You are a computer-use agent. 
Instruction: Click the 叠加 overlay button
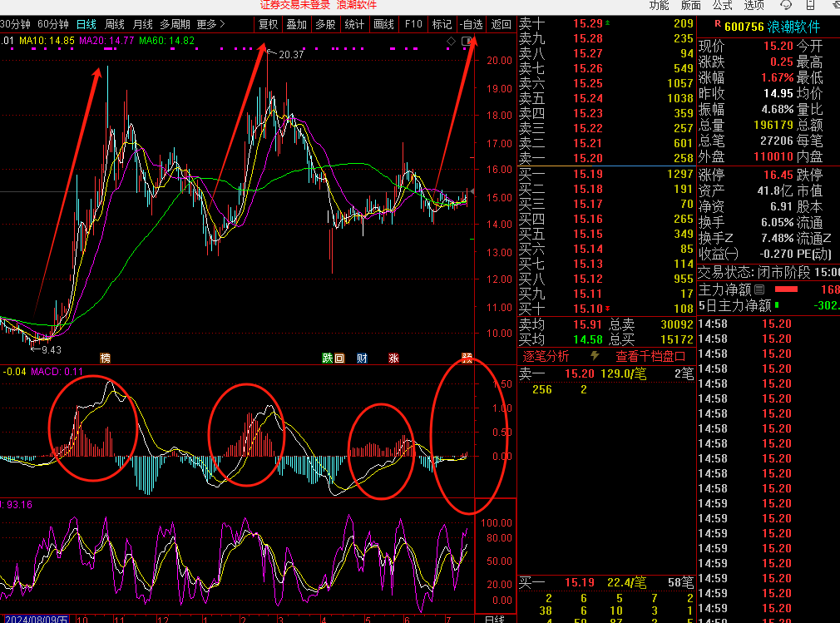(x=296, y=24)
